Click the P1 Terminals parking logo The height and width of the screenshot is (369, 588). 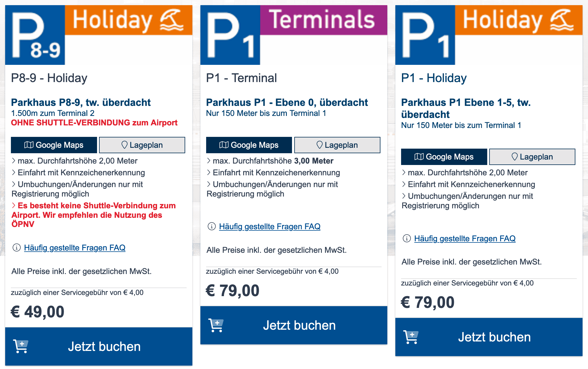[293, 35]
